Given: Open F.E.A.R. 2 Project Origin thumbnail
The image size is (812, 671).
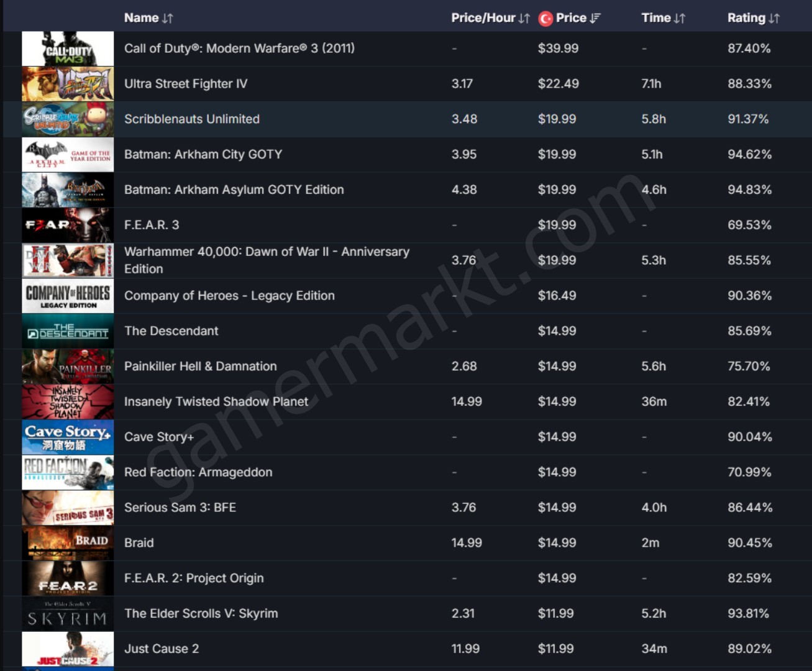Looking at the screenshot, I should click(68, 578).
